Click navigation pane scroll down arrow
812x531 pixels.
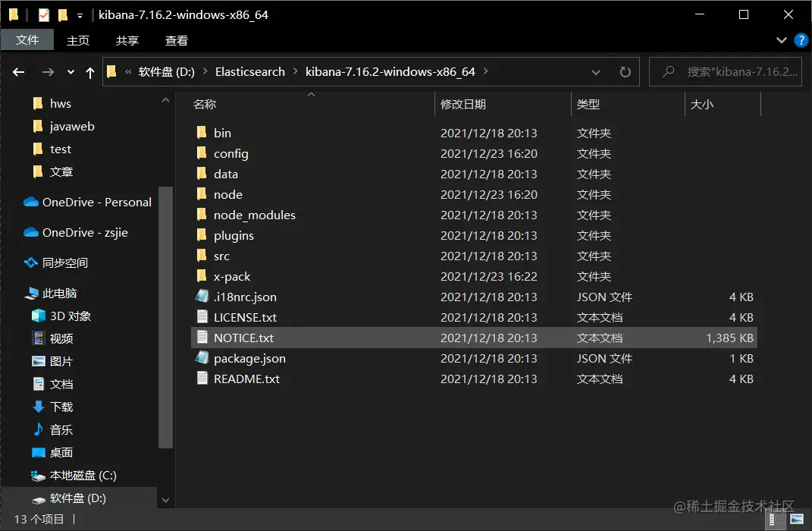(x=166, y=501)
